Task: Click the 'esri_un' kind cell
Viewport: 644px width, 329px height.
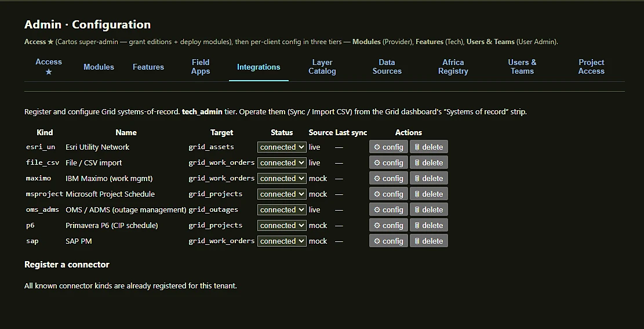Action: (x=40, y=147)
